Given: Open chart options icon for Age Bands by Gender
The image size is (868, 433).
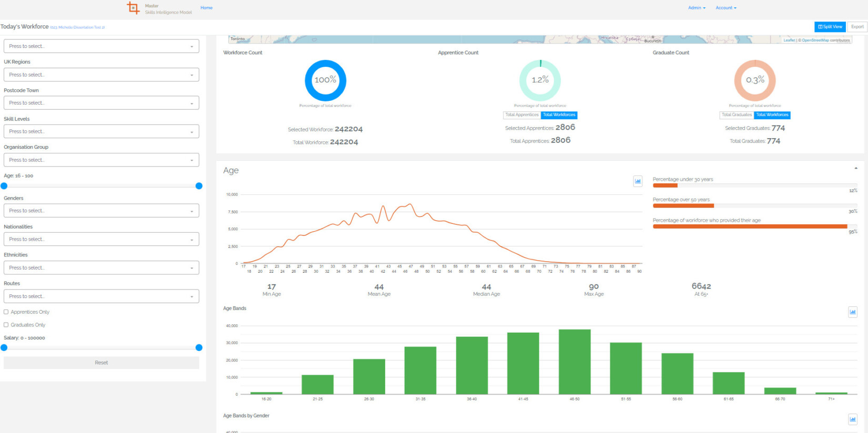Looking at the screenshot, I should 853,419.
